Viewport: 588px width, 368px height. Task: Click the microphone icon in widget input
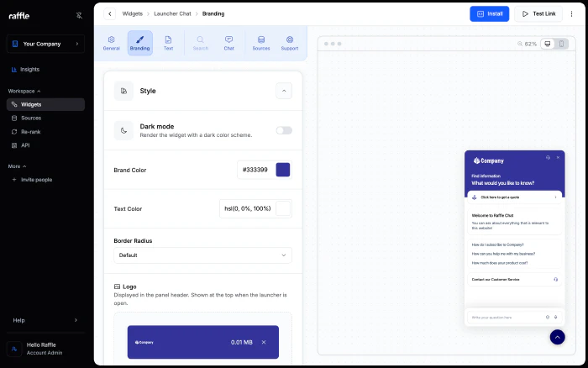(556, 318)
